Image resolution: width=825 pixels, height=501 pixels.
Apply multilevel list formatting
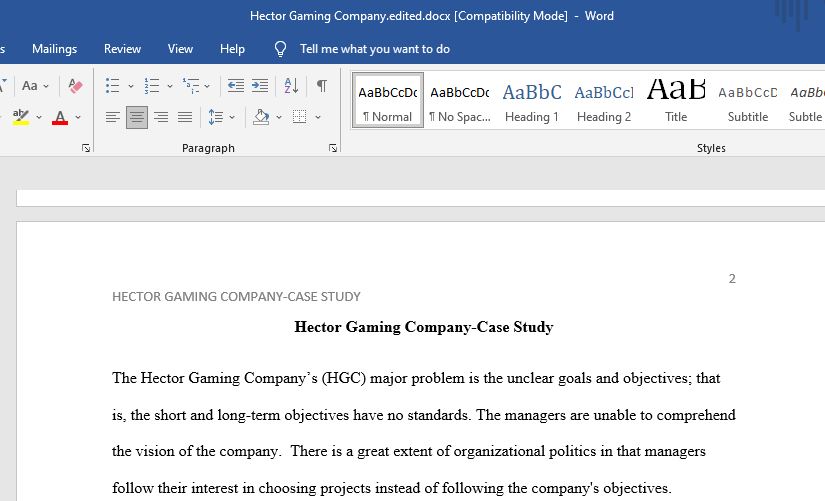(190, 86)
